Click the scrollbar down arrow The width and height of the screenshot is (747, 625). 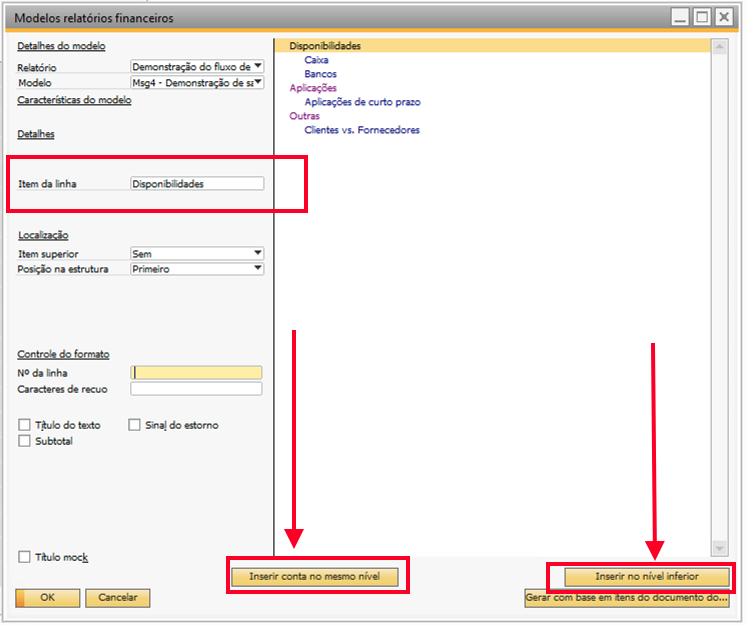tap(717, 548)
